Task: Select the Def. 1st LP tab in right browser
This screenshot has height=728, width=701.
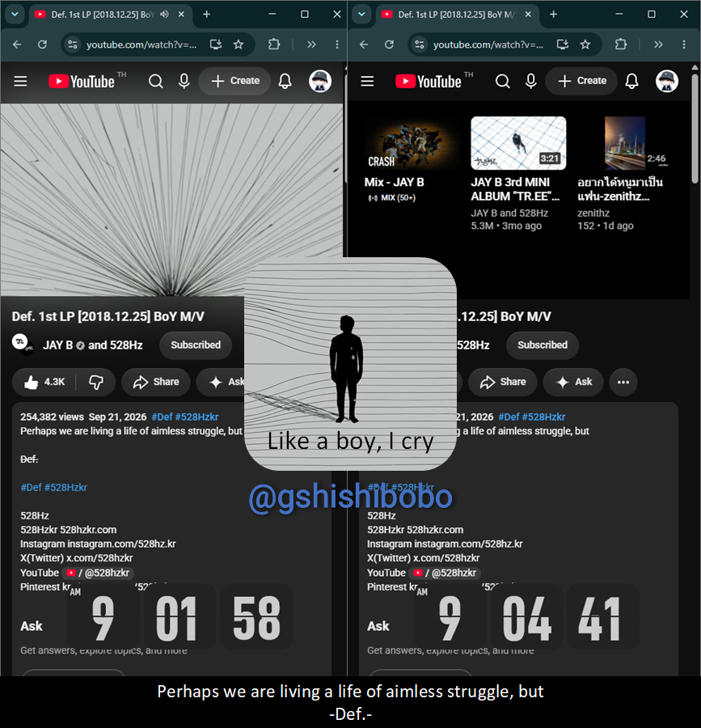Action: click(456, 15)
